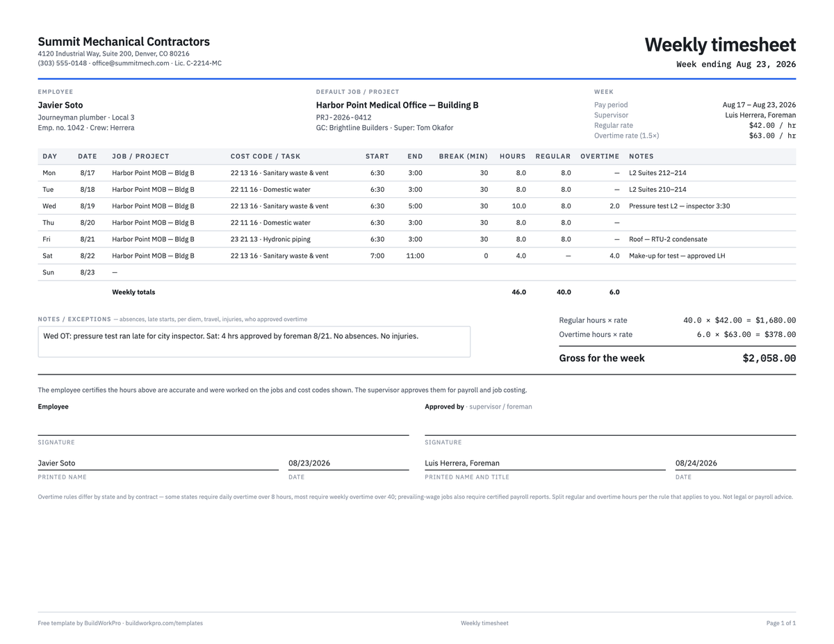The height and width of the screenshot is (644, 834).
Task: Click pay period value 'Aug 17 – Aug 23, 2026'
Action: [x=759, y=105]
